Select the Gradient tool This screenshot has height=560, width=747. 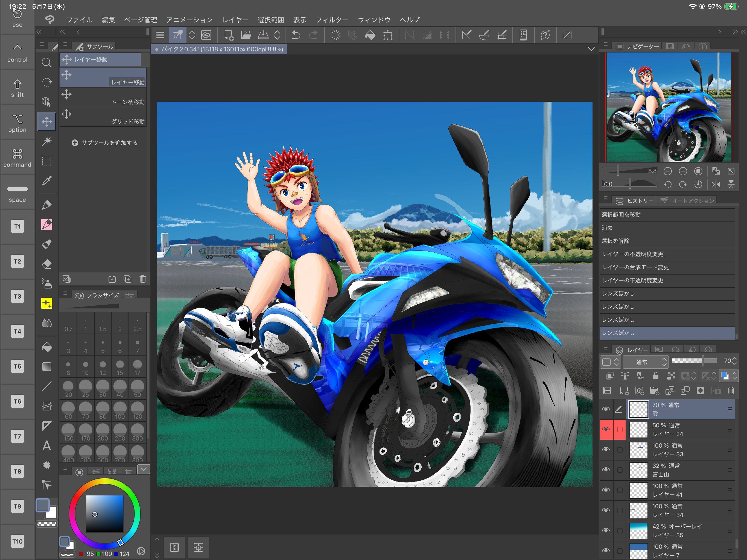point(46,367)
